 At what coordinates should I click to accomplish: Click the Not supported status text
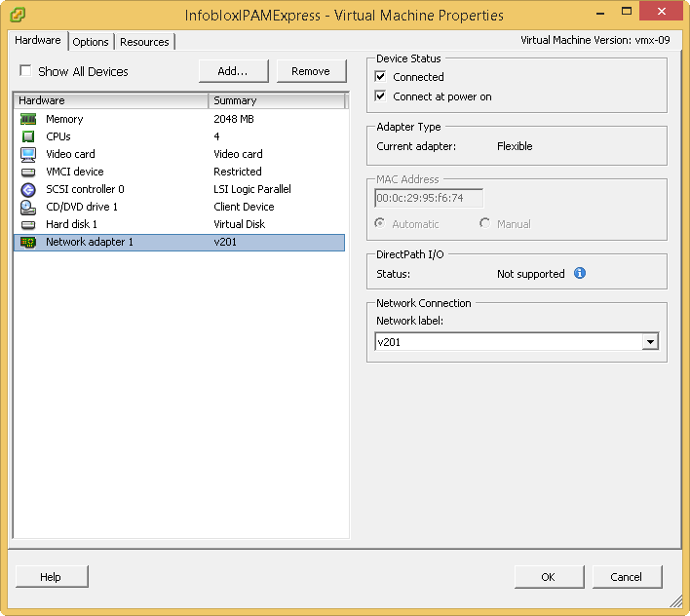(x=531, y=274)
